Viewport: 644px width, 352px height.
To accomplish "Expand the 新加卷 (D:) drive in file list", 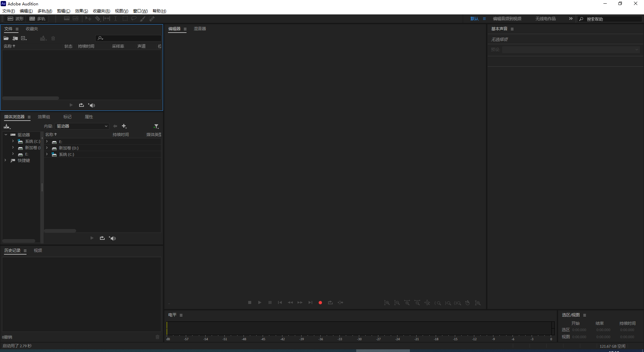I will click(47, 148).
